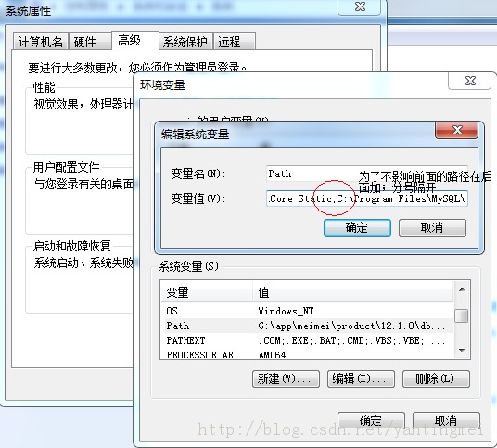Select the Path variable row

tap(307, 326)
